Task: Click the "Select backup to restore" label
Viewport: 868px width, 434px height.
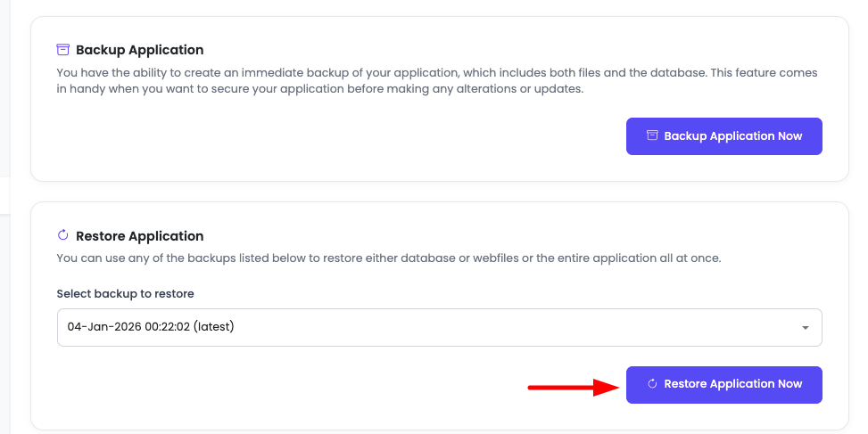Action: pos(125,293)
